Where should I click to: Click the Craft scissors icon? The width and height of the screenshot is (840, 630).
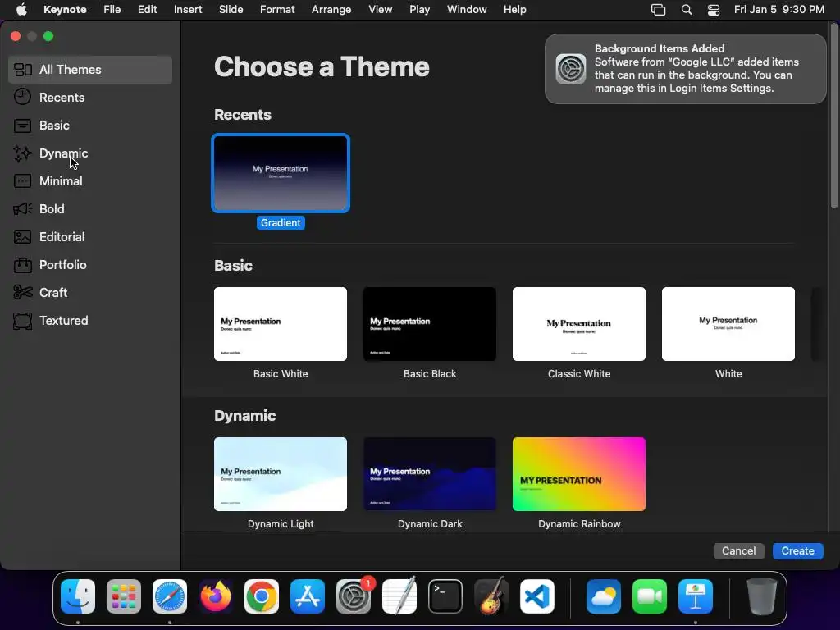coord(22,293)
